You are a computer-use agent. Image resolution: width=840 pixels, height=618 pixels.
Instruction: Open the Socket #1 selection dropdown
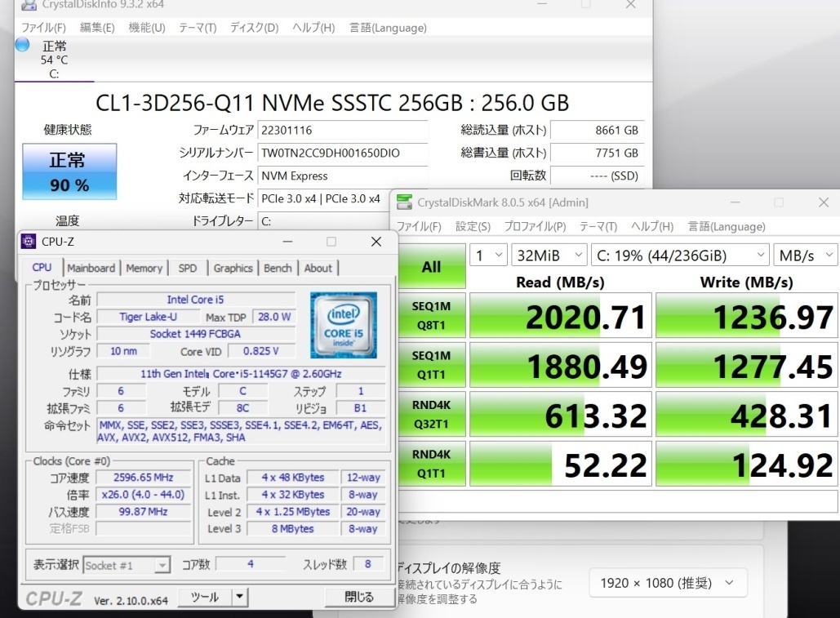pos(127,566)
